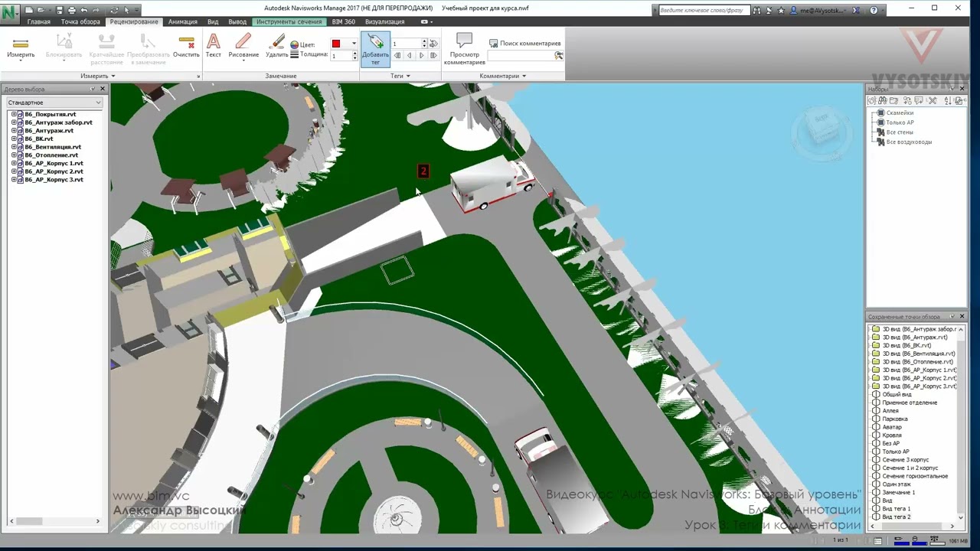Open the Анимация ribbon tab

(x=183, y=22)
